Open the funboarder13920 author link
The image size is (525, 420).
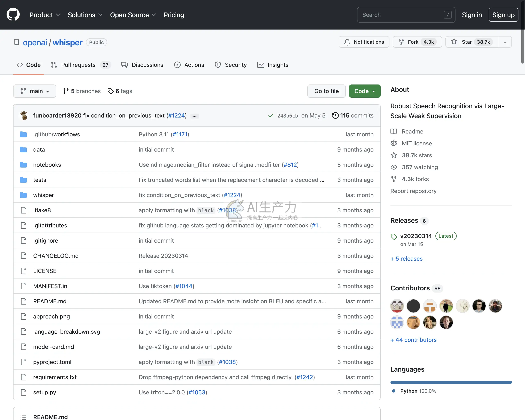57,115
